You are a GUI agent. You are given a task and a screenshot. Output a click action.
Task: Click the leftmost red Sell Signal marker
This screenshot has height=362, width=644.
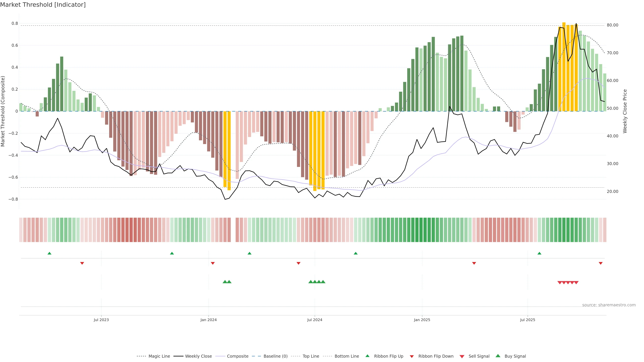tap(560, 283)
